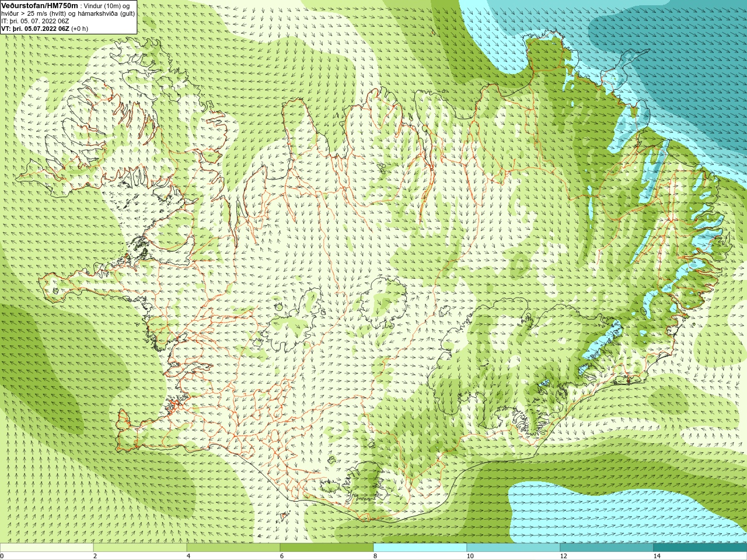Click the 'Vindur (10m) og' label
Viewport: 747px width, 560px height.
point(107,6)
